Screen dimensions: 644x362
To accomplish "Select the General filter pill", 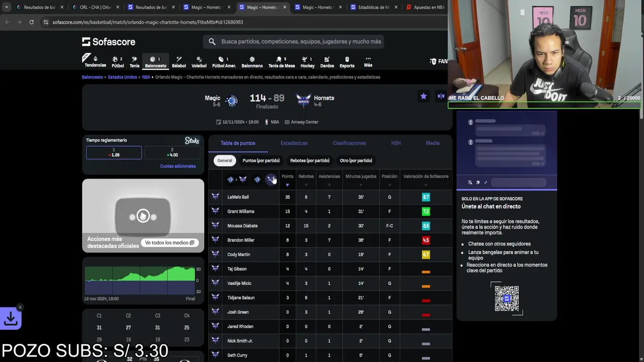I will (x=225, y=160).
